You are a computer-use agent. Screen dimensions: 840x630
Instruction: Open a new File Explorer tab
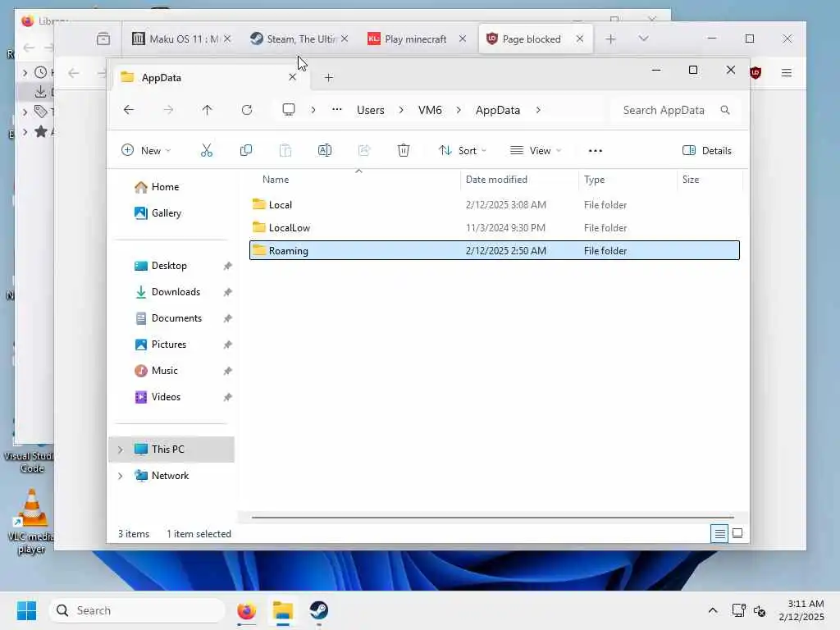click(328, 78)
